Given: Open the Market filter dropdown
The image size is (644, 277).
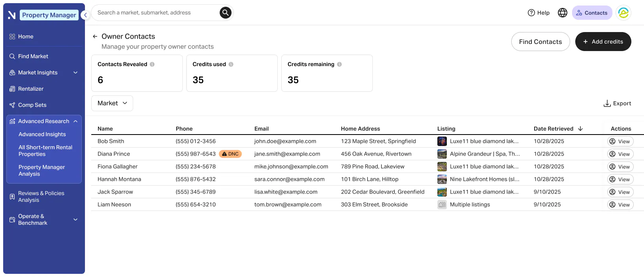Looking at the screenshot, I should click(112, 103).
